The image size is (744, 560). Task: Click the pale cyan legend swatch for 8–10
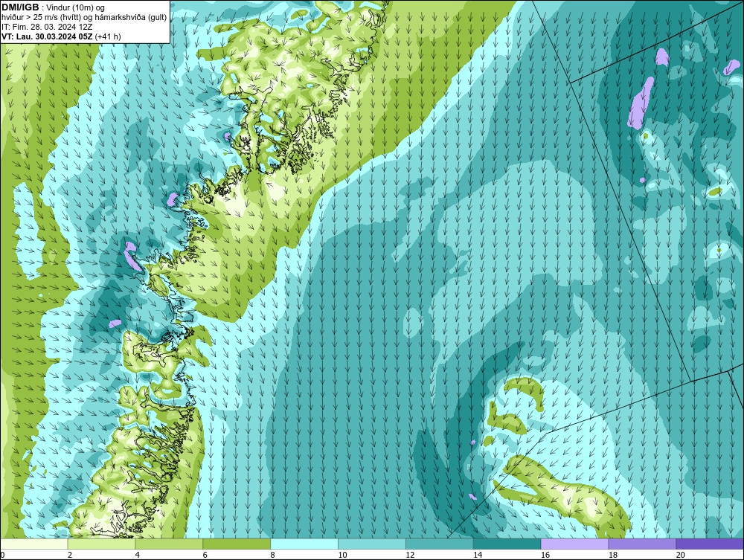point(304,544)
